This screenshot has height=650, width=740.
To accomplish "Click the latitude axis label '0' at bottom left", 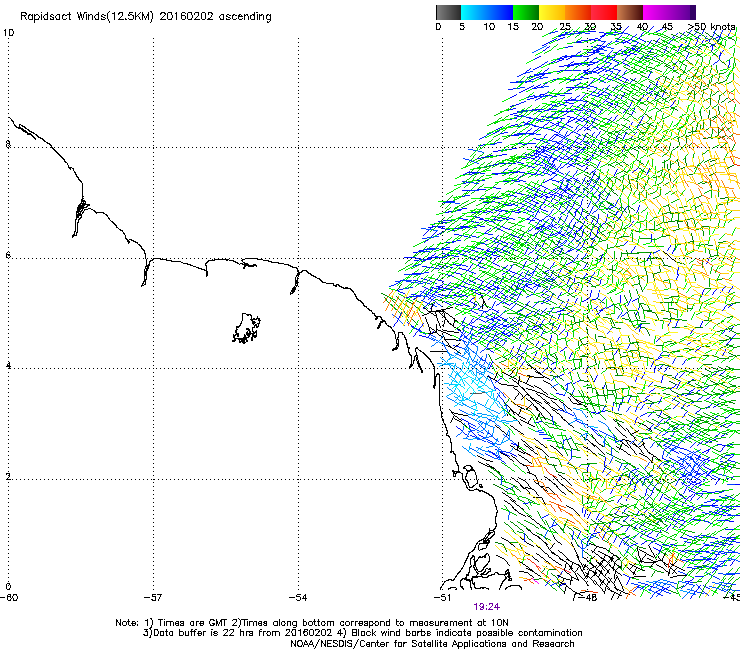I will pos(8,587).
